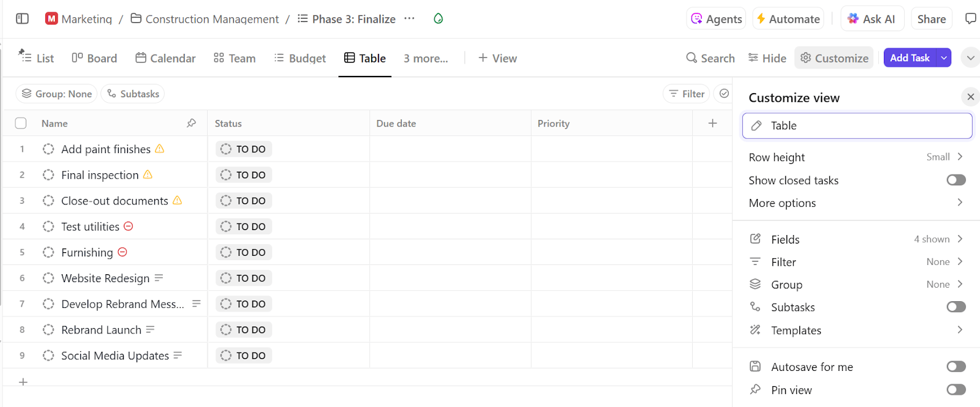Click the ellipsis beside Phase 3: Finalize
Viewport: 980px width, 407px height.
409,19
